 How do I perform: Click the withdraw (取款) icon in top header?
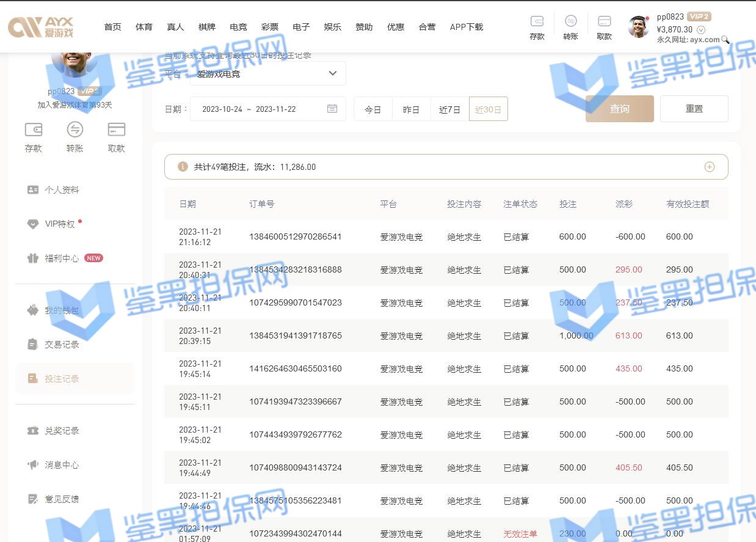(x=604, y=21)
